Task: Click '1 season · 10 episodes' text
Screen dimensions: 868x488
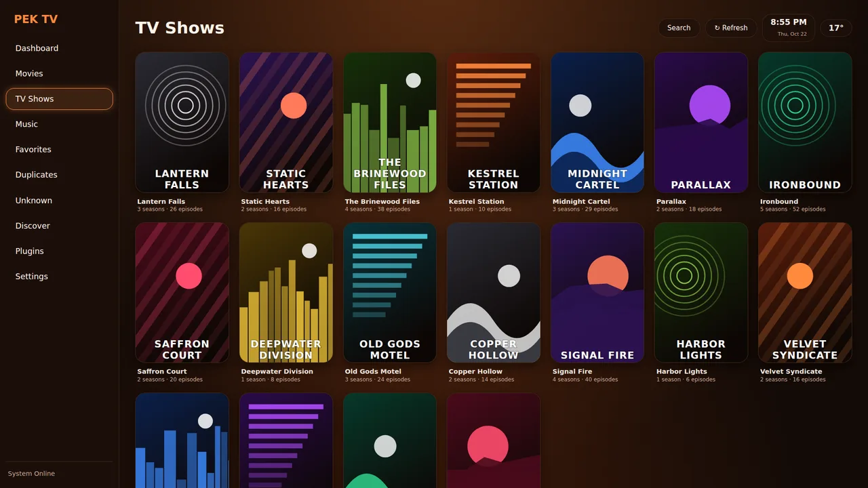Action: tap(480, 209)
